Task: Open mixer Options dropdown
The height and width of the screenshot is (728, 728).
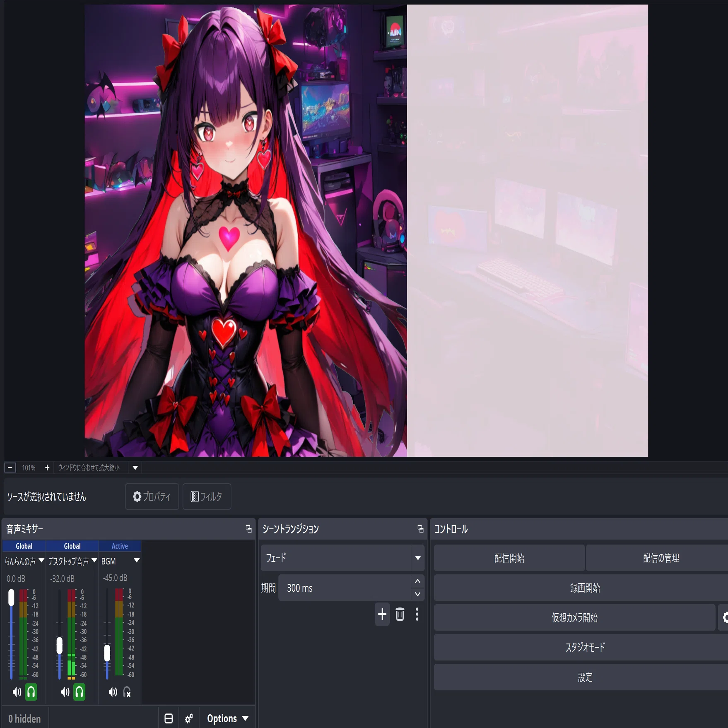Action: pos(228,718)
